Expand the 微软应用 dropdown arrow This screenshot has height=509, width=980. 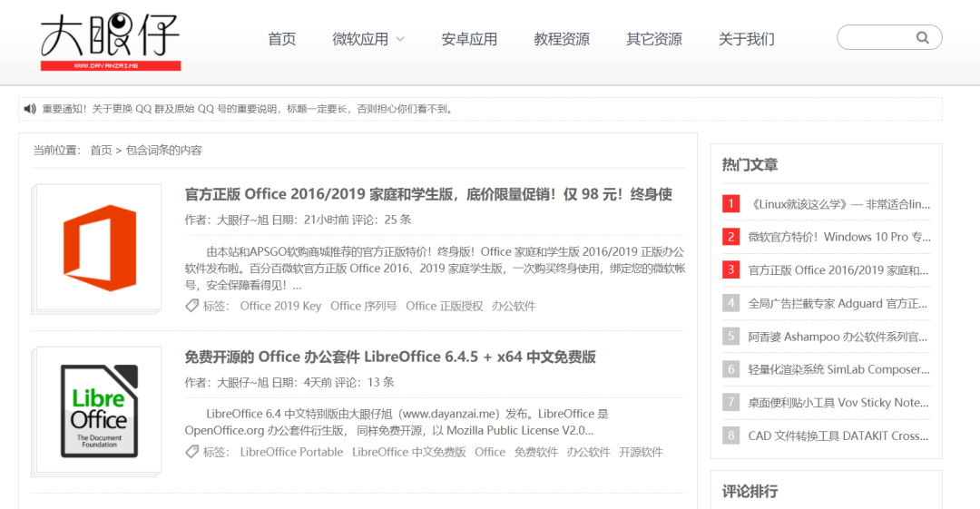[x=400, y=39]
